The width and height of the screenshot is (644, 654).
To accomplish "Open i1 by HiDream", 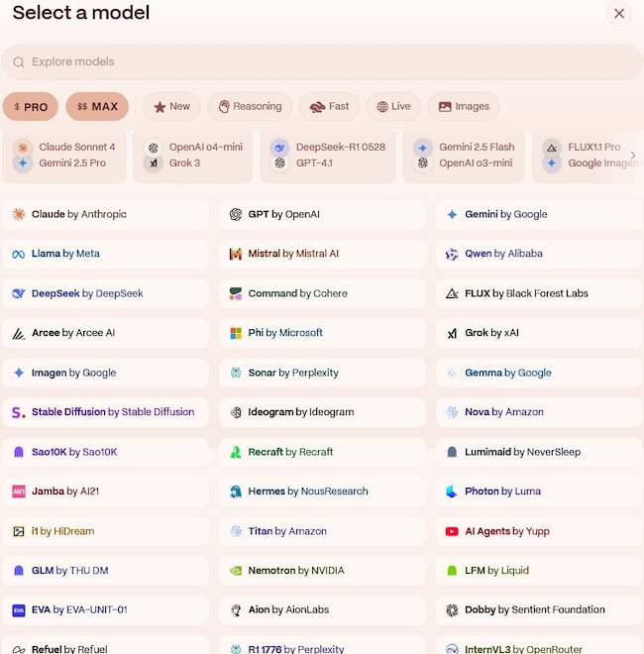I will pos(106,531).
